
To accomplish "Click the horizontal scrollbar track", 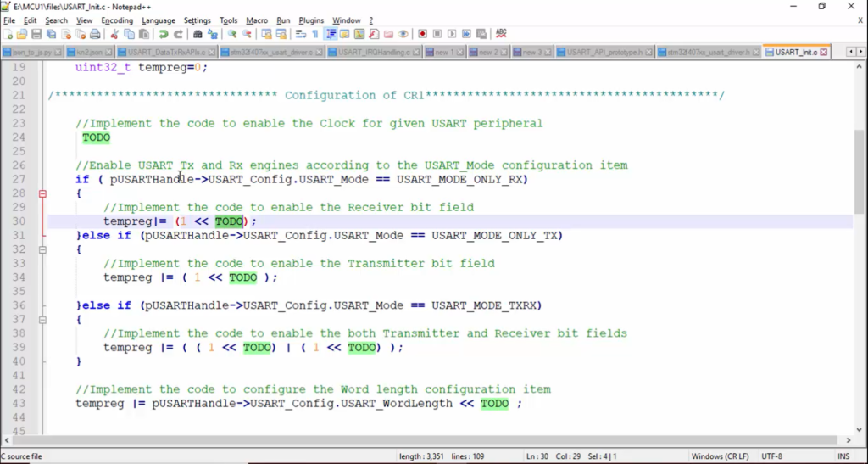I will [424, 440].
